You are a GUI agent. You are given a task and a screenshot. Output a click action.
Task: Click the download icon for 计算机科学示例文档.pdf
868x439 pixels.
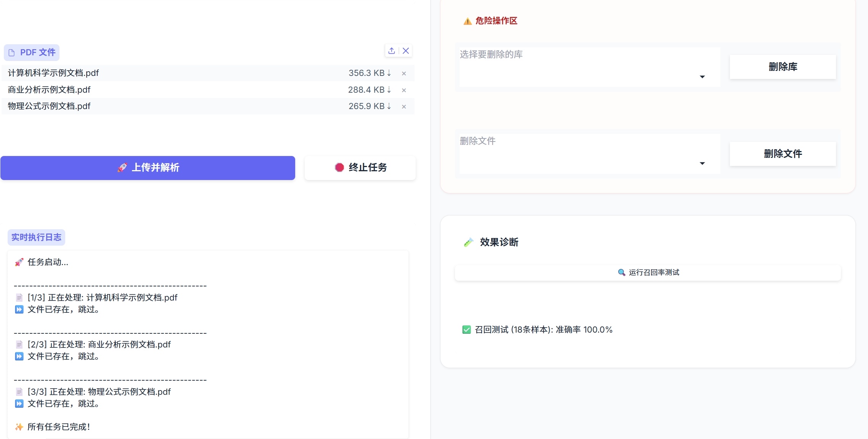point(389,73)
